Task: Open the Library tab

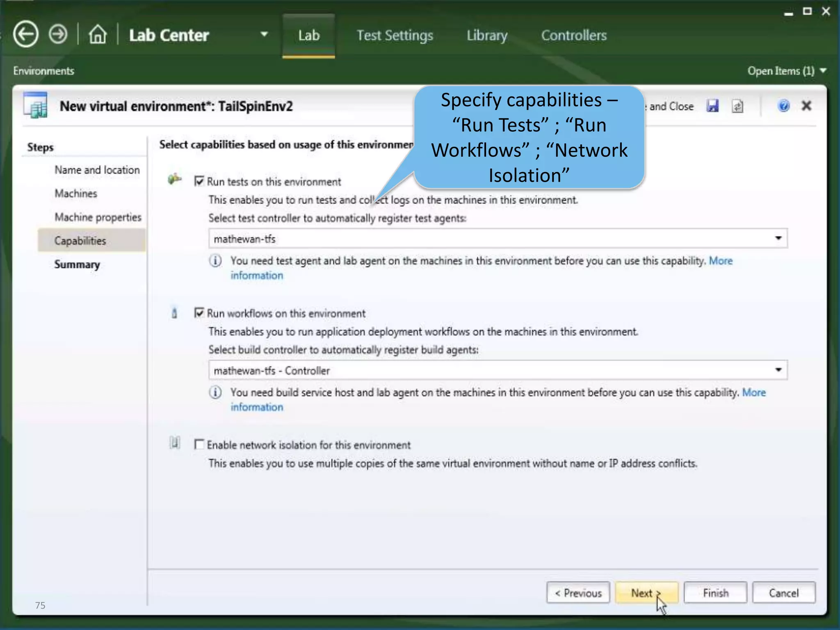Action: tap(487, 36)
